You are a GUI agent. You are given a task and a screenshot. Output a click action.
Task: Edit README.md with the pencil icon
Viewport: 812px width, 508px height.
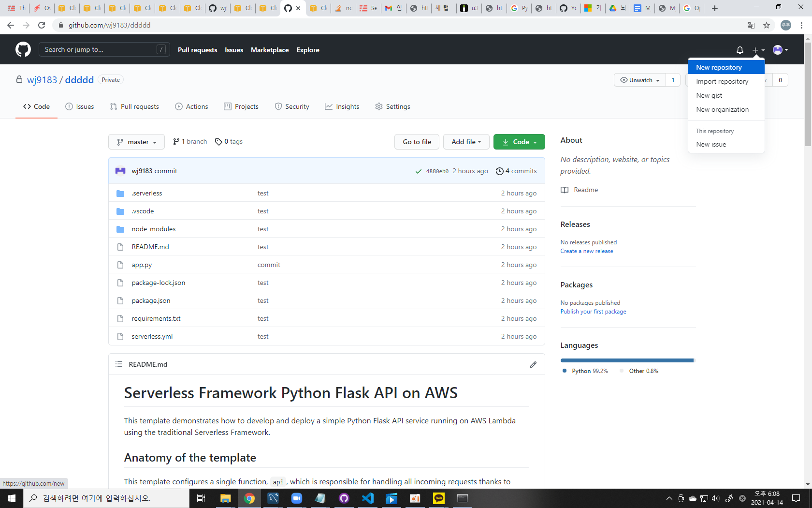[x=533, y=364]
